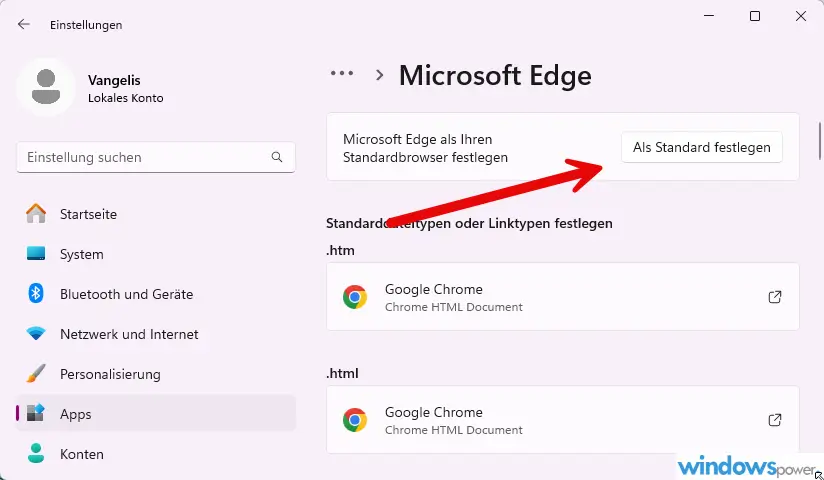Click the back arrow in Einstellungen
This screenshot has height=480, width=824.
pos(24,24)
